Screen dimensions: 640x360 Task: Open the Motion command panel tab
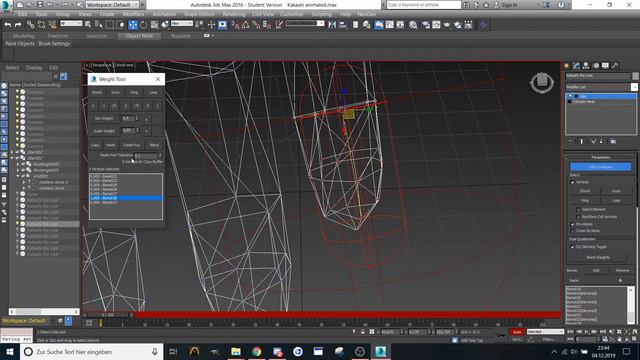click(596, 65)
